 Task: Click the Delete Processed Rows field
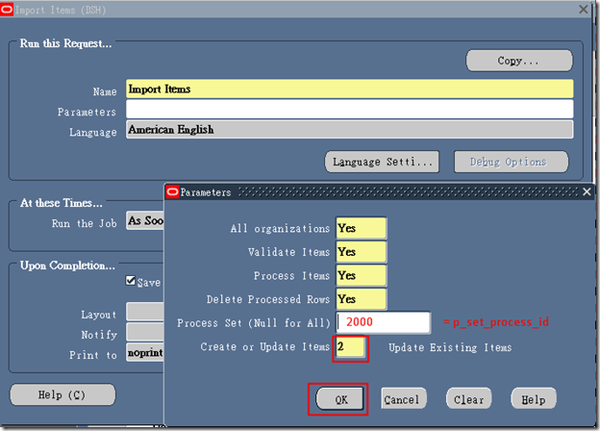361,299
